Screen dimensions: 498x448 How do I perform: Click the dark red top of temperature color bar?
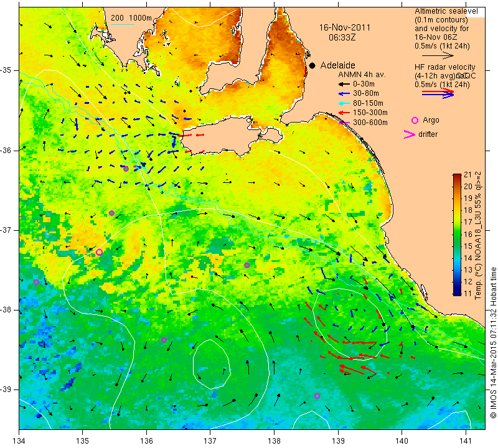pos(457,175)
